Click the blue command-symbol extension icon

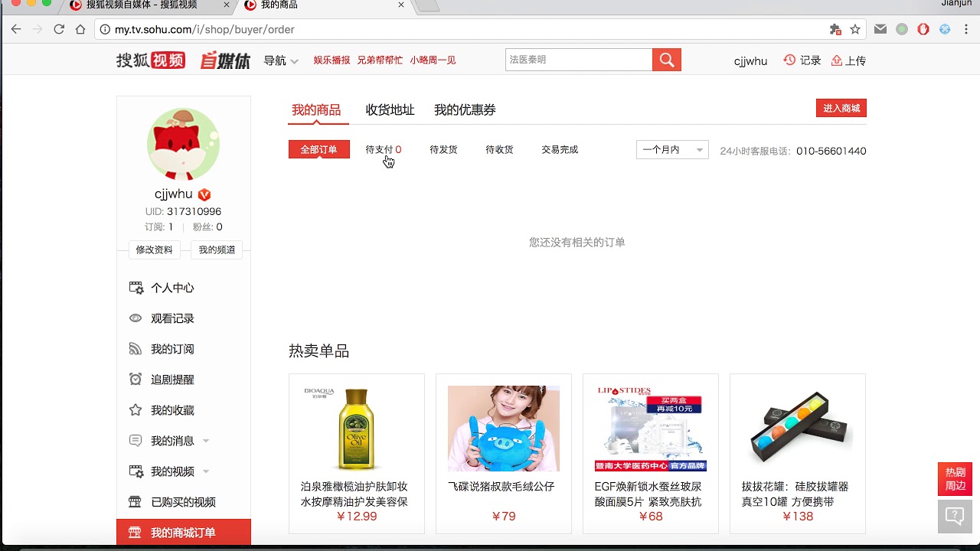pos(945,29)
